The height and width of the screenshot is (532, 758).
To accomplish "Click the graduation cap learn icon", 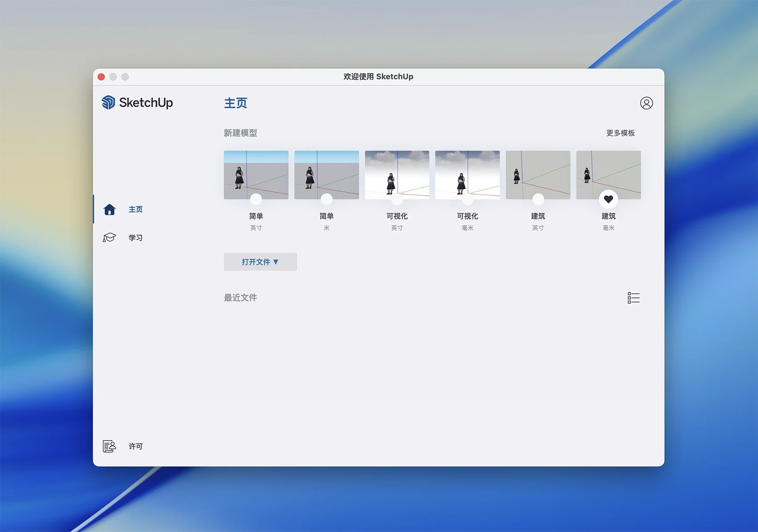I will coord(110,238).
